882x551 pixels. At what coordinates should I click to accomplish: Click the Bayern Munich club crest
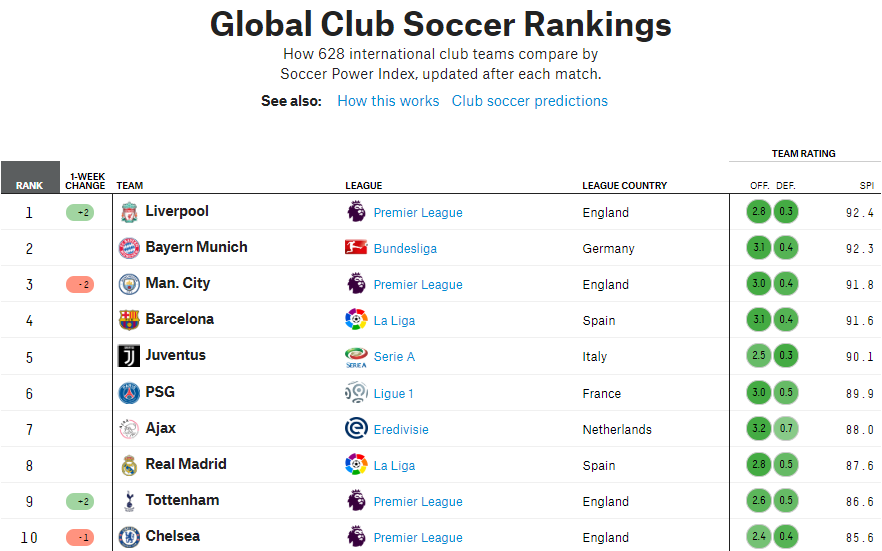(x=129, y=248)
